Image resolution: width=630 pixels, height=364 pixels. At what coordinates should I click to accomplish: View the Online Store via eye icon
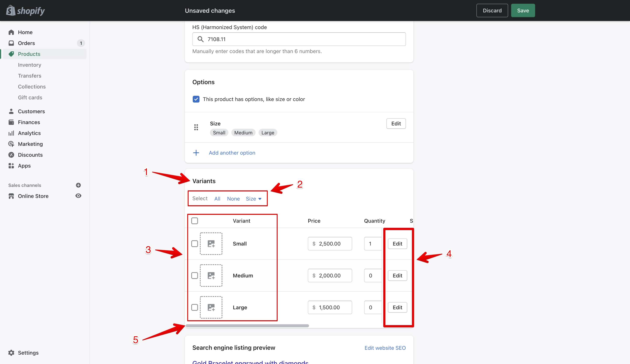[x=78, y=196]
